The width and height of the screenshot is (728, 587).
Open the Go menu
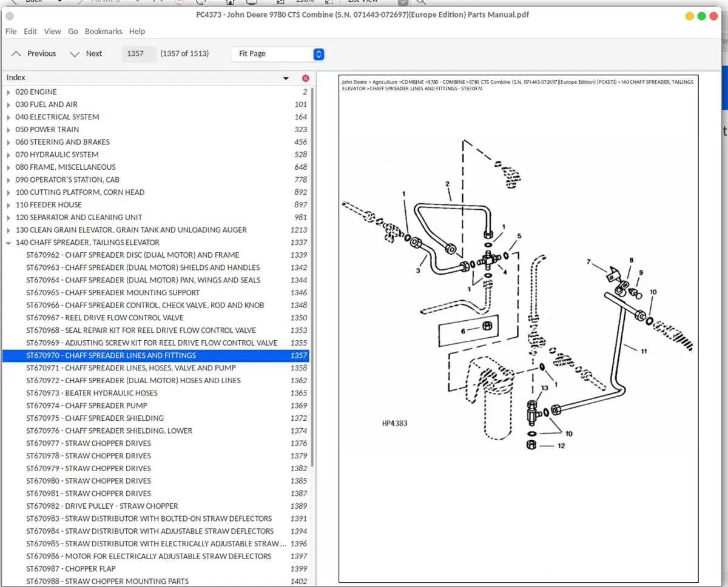click(73, 32)
